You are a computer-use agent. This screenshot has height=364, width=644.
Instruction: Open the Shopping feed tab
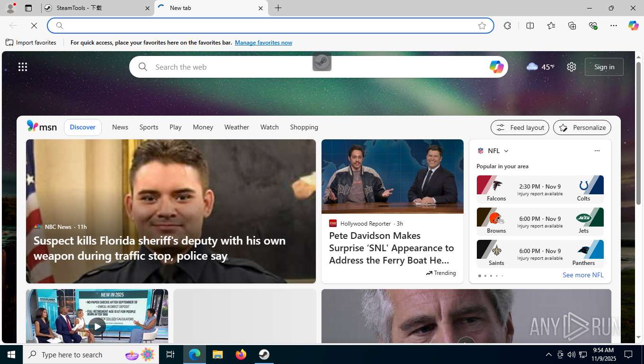[x=304, y=127]
